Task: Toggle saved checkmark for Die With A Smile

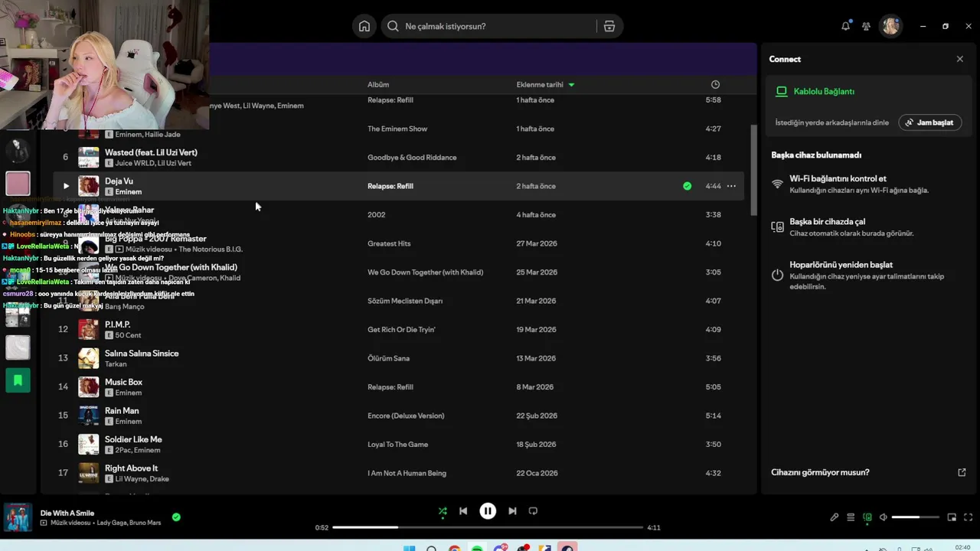Action: click(176, 517)
